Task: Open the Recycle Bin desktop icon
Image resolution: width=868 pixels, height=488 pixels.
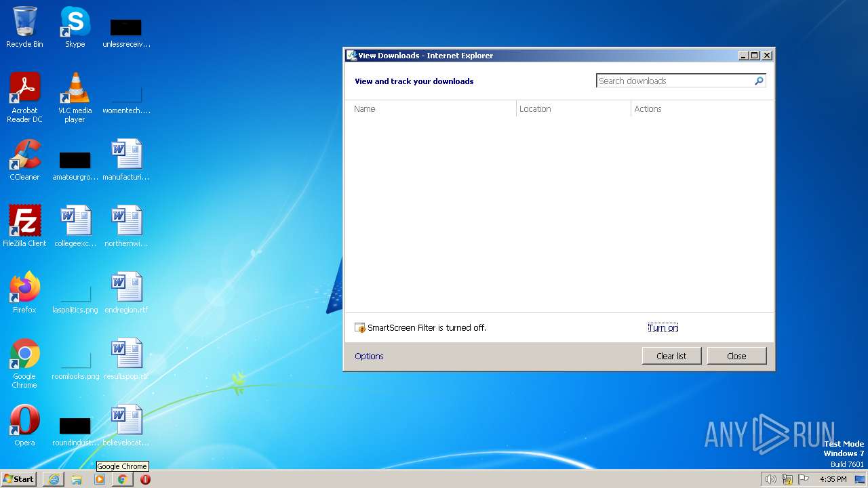Action: click(x=24, y=27)
